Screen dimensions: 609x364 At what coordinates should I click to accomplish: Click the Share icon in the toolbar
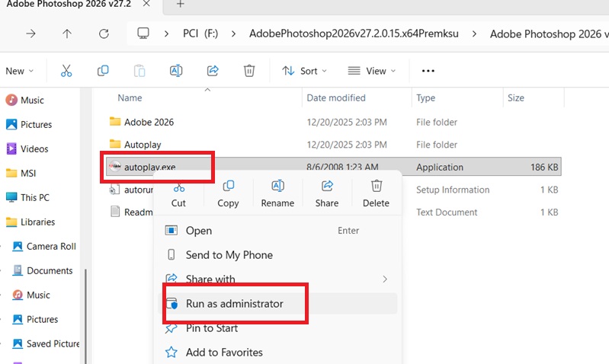[213, 71]
